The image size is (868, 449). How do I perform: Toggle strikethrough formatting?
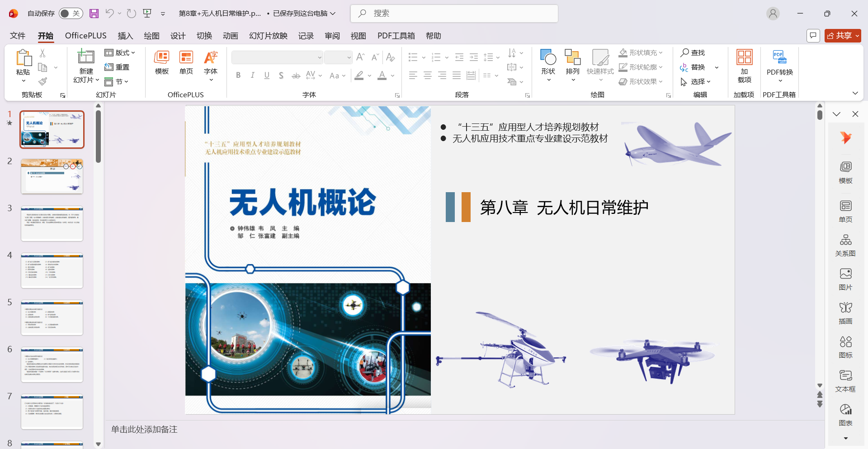(296, 76)
